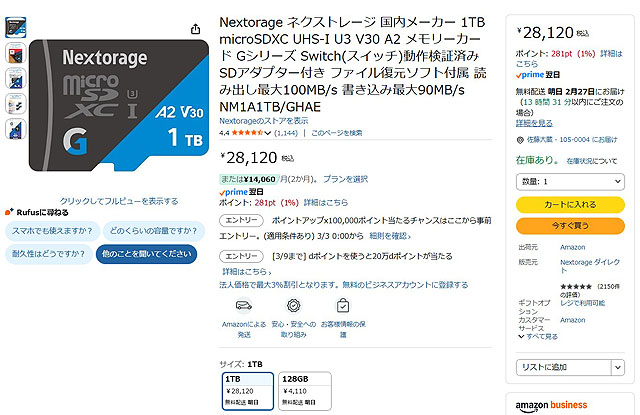This screenshot has height=415, width=640.
Task: Click the first エントリー campaign button
Action: click(x=240, y=218)
